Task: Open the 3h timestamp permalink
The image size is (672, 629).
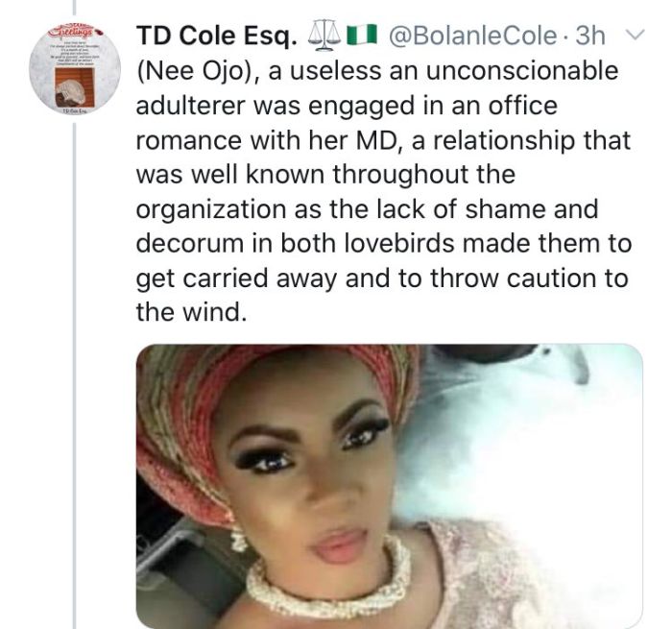Action: 590,36
